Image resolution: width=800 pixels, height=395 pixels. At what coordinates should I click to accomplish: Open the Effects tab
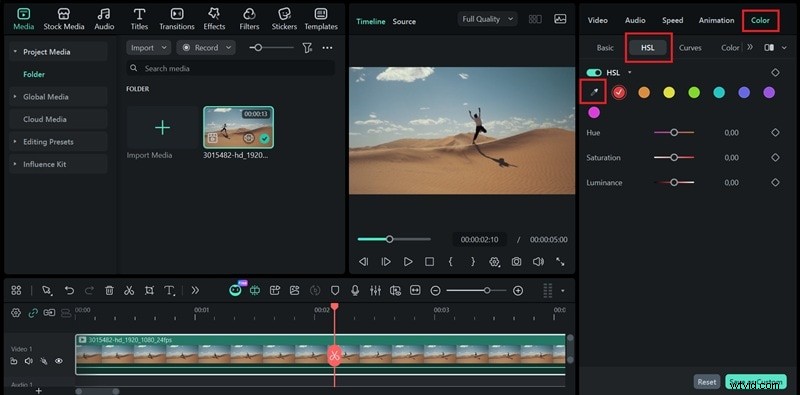(214, 19)
